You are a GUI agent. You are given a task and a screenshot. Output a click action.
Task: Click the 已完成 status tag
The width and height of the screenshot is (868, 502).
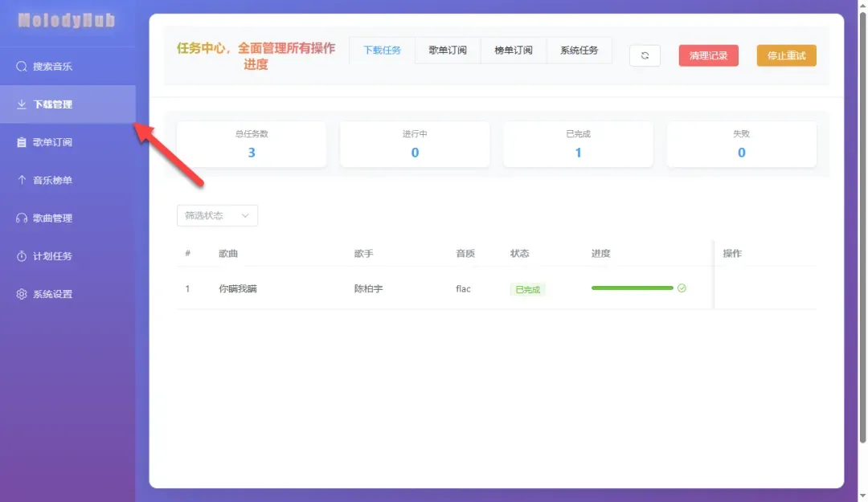tap(527, 289)
